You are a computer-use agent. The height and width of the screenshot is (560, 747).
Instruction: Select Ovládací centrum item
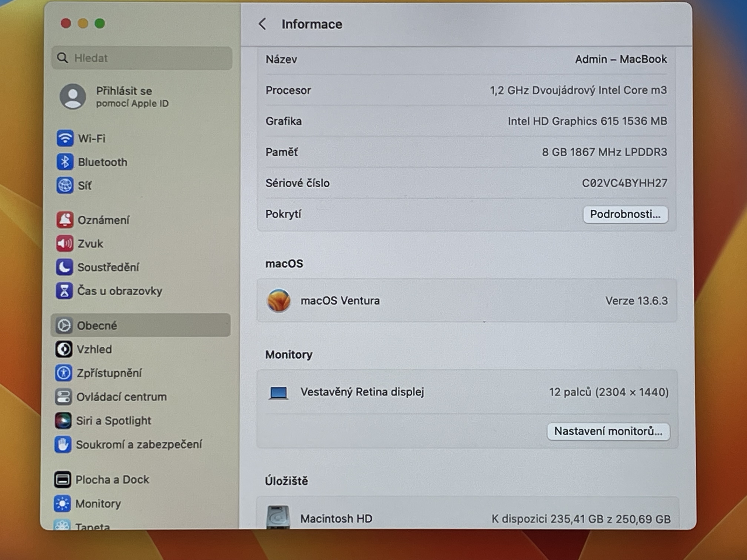[121, 397]
